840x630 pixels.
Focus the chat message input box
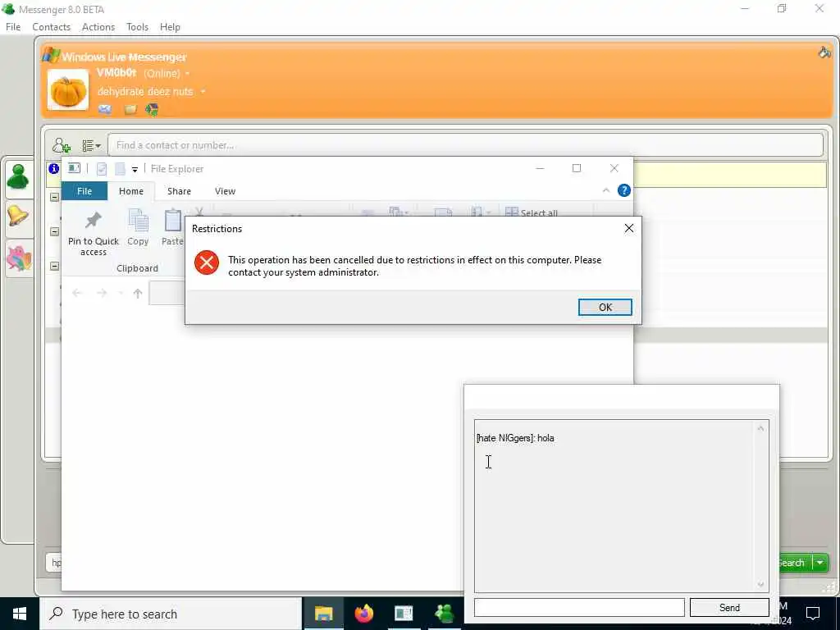click(579, 608)
